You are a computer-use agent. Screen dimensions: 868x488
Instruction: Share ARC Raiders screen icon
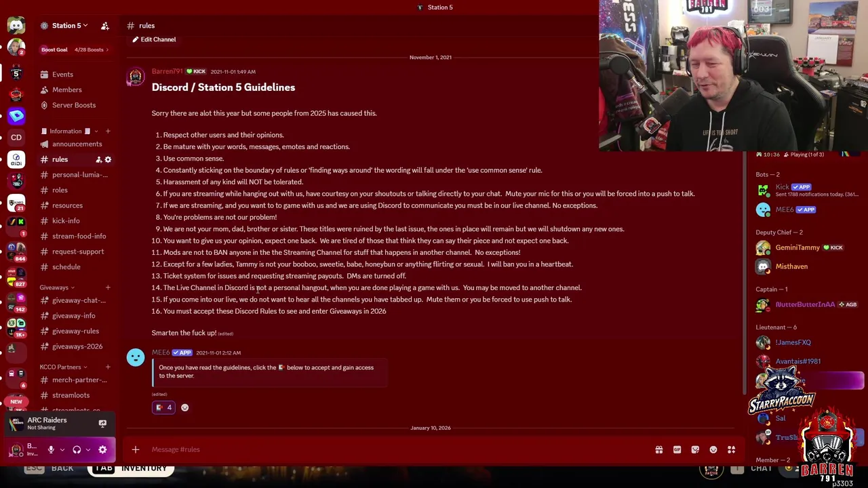point(102,423)
